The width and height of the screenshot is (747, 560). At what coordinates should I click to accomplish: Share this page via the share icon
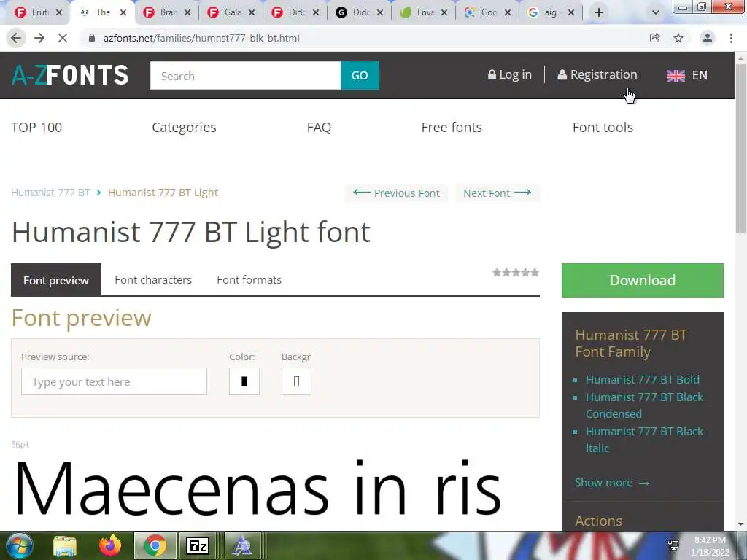(x=654, y=38)
